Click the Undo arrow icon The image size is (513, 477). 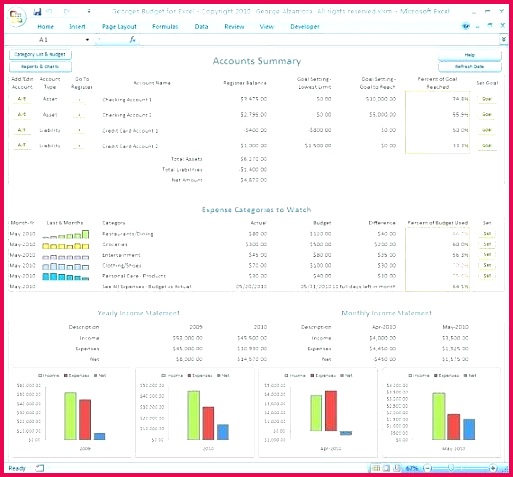point(50,12)
